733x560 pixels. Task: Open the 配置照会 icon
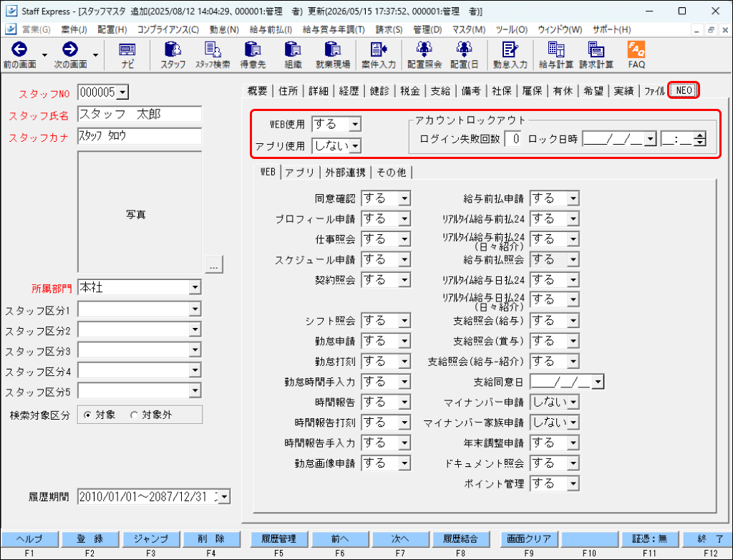point(424,55)
